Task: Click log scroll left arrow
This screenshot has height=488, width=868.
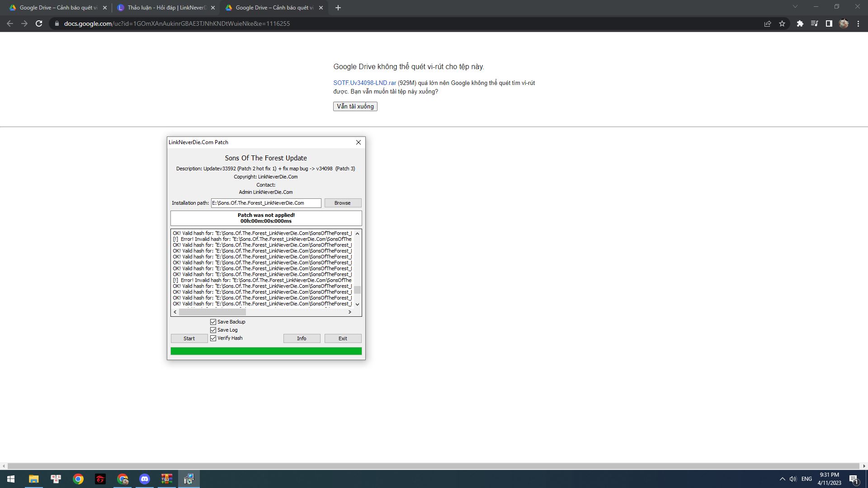Action: (175, 312)
